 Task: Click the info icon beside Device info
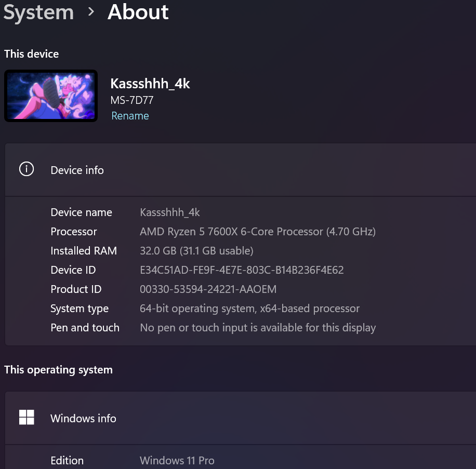(x=26, y=169)
